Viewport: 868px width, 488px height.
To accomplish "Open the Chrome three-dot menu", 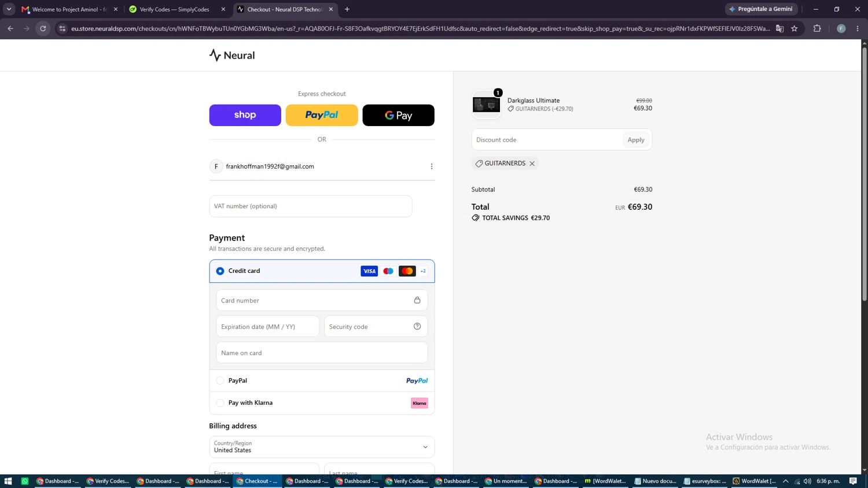I will pos(858,28).
